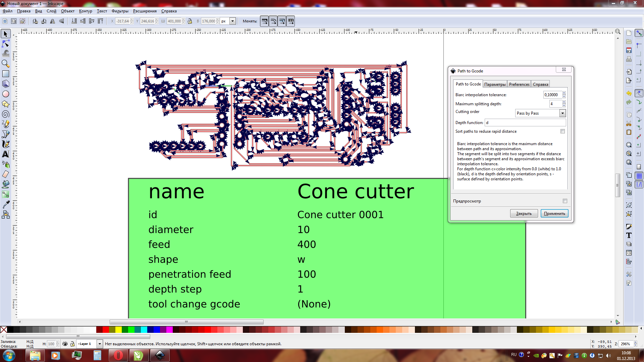Select the Zoom tool in toolbox
The width and height of the screenshot is (644, 362).
click(x=6, y=64)
